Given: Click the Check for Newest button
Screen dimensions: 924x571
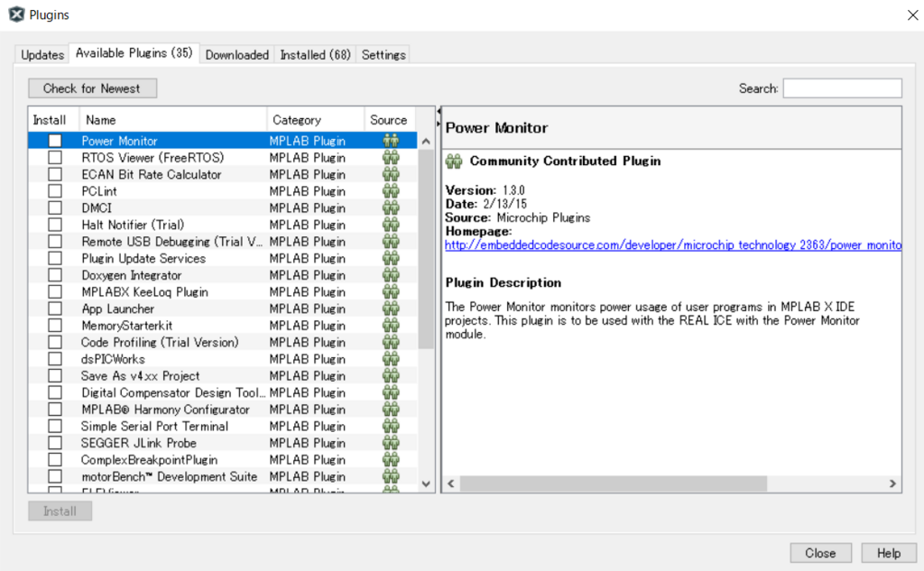Looking at the screenshot, I should tap(93, 88).
